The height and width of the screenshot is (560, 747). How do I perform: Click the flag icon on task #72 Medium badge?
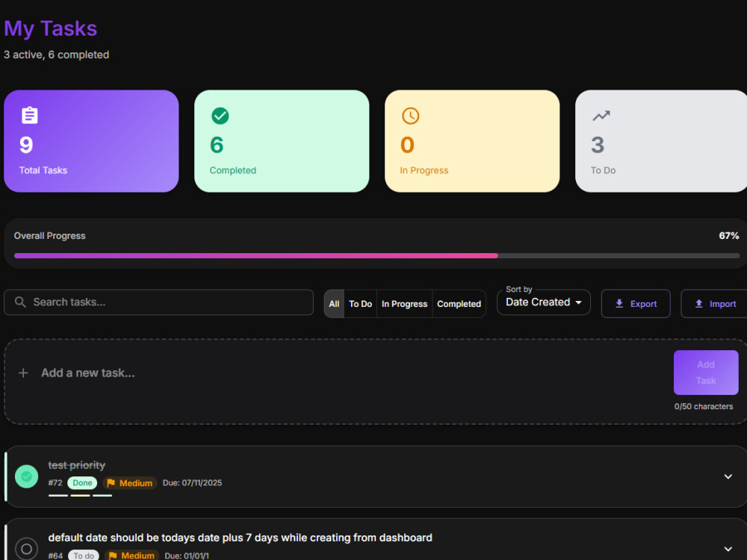111,483
